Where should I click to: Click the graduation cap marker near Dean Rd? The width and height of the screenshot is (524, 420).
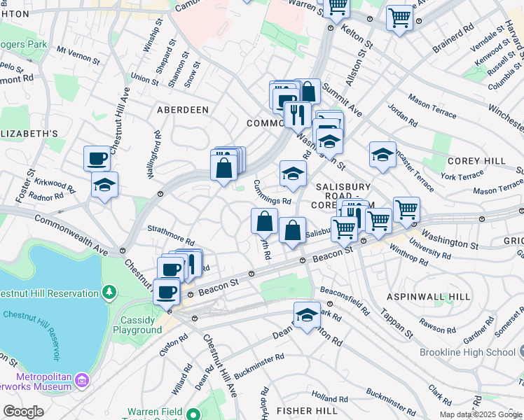click(x=306, y=316)
